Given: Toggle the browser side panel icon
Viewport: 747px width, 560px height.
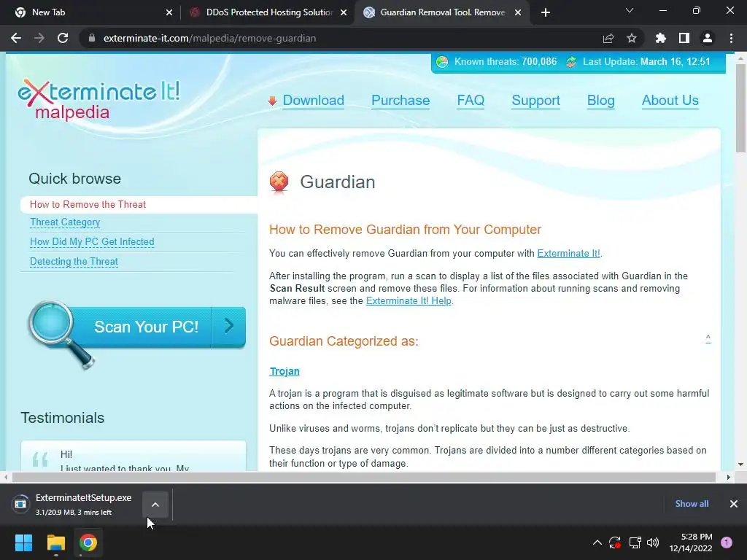Looking at the screenshot, I should (684, 38).
